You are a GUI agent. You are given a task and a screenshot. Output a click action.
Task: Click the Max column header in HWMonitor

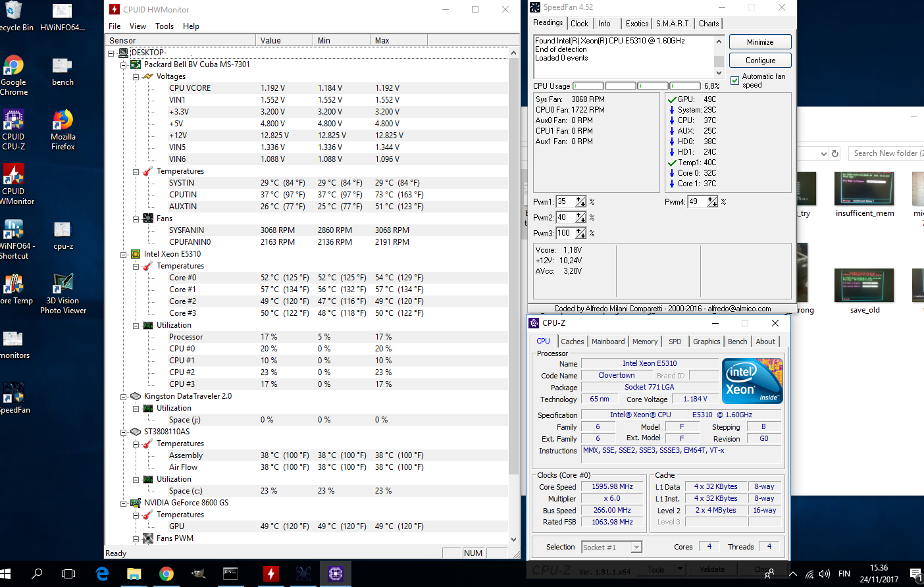[x=399, y=41]
